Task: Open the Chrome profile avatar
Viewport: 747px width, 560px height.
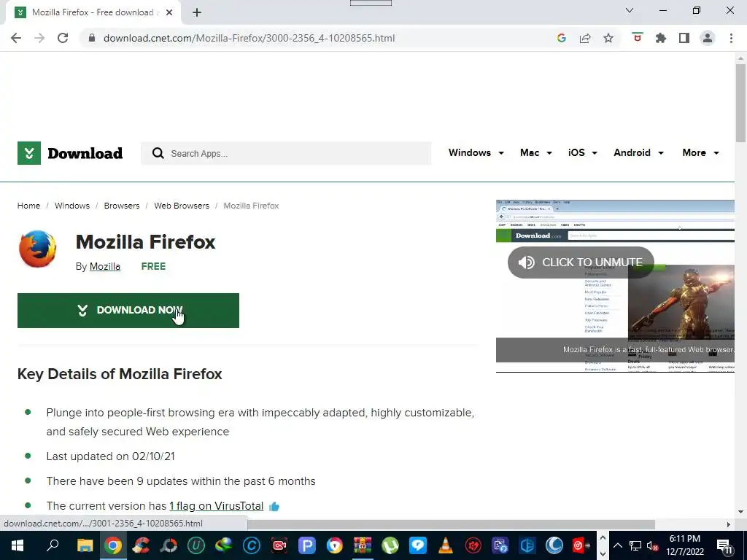Action: 708,38
